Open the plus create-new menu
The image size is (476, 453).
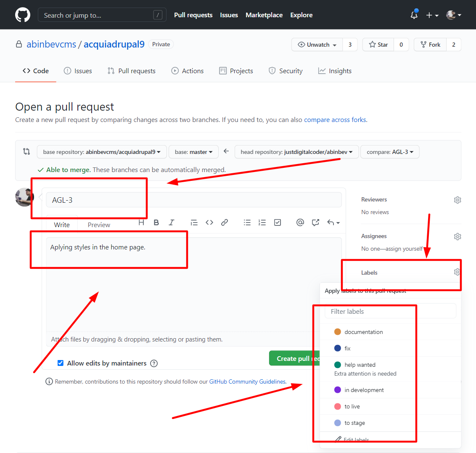432,15
